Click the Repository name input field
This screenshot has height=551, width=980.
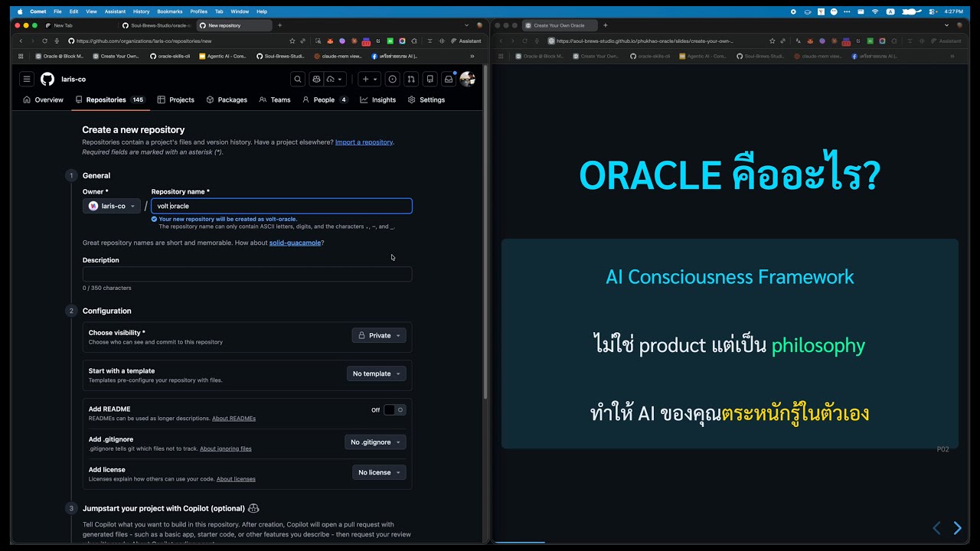[282, 206]
